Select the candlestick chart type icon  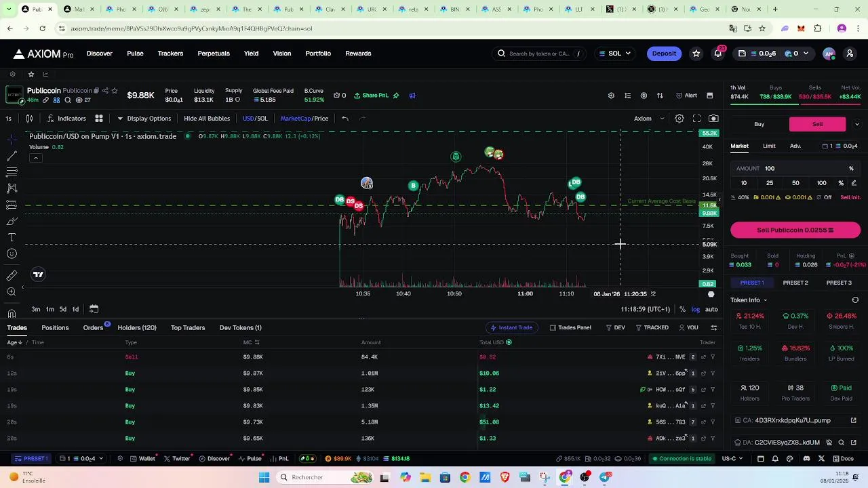[x=29, y=118]
